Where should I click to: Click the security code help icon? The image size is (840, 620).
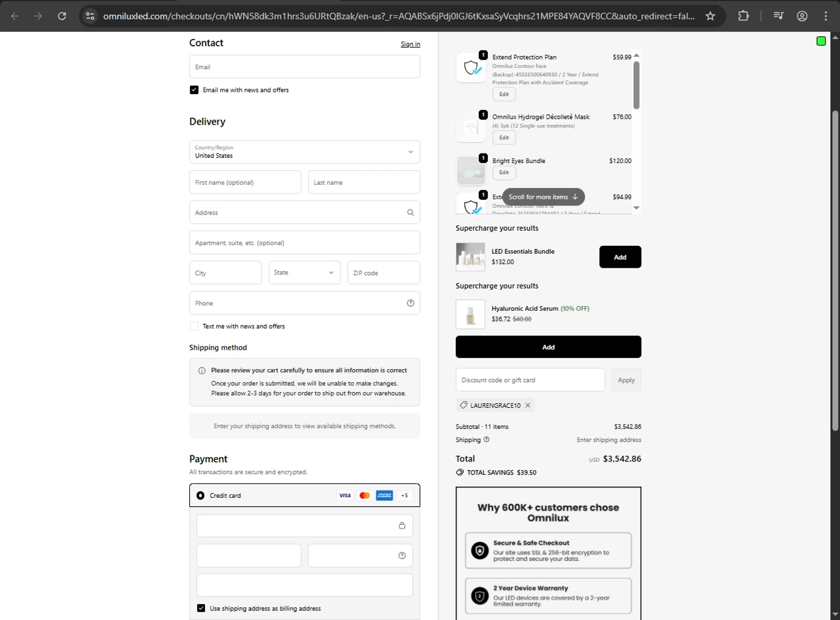402,556
